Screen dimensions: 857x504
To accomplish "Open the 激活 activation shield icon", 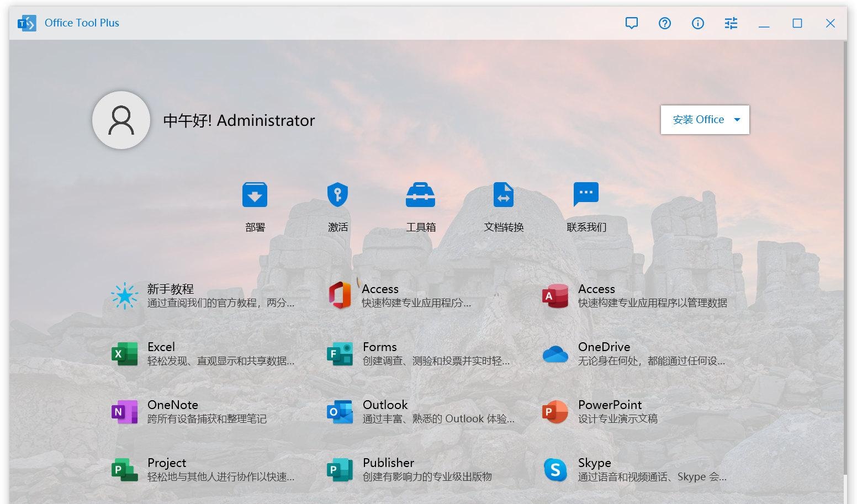I will 337,195.
